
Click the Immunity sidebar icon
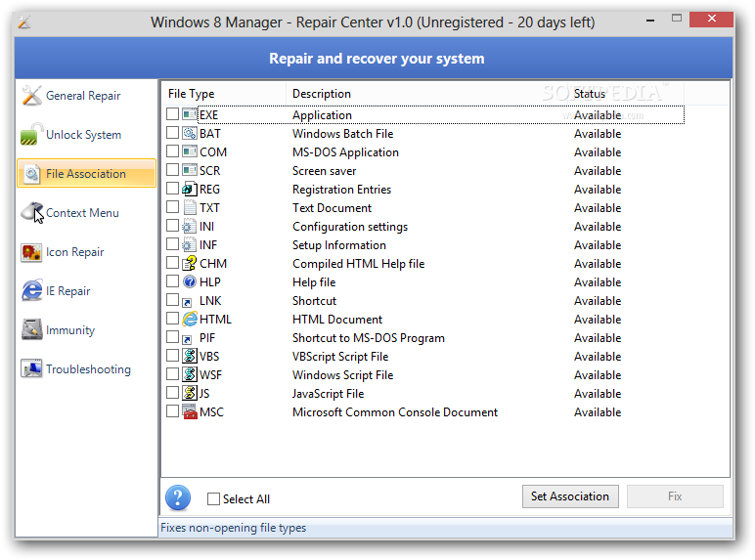pyautogui.click(x=31, y=329)
